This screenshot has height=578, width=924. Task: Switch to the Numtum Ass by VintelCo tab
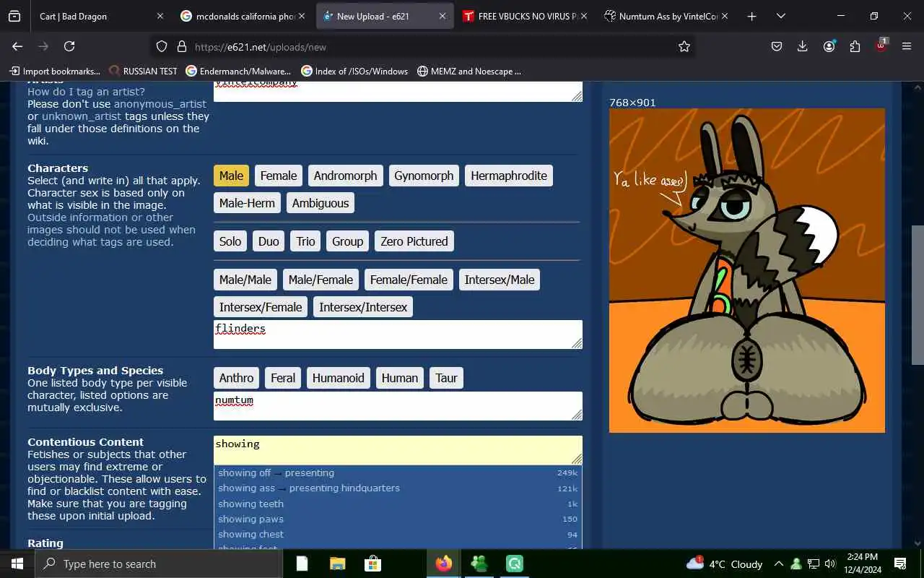[x=668, y=16]
